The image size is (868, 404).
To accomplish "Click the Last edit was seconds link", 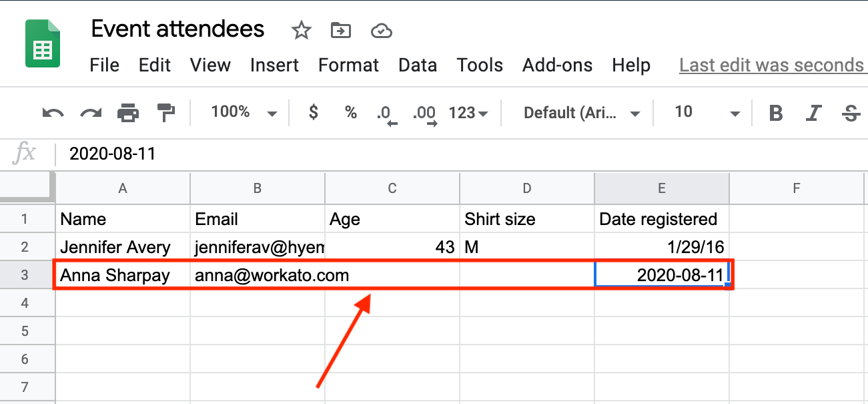I will (x=771, y=65).
